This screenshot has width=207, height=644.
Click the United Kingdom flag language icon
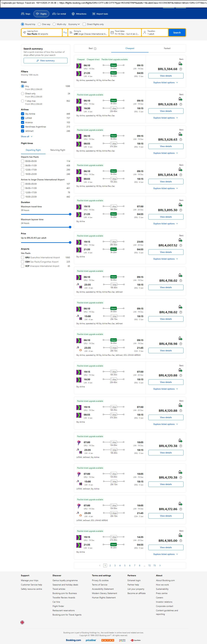pos(22,622)
